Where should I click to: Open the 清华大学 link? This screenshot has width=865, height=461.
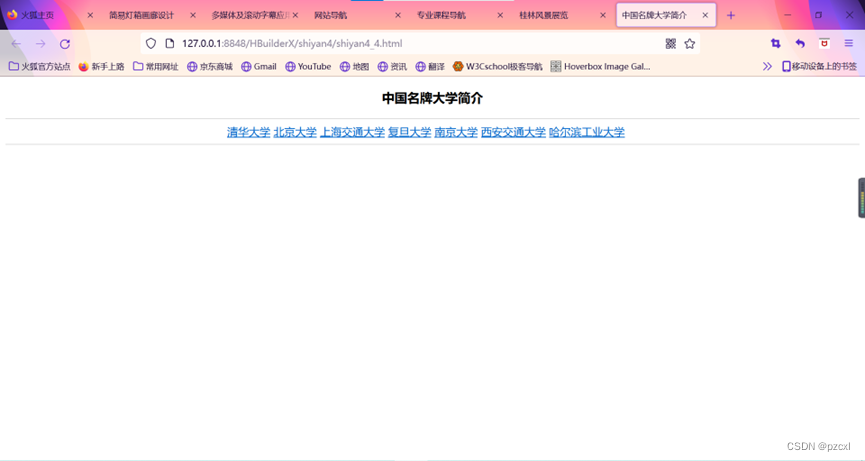pos(248,132)
